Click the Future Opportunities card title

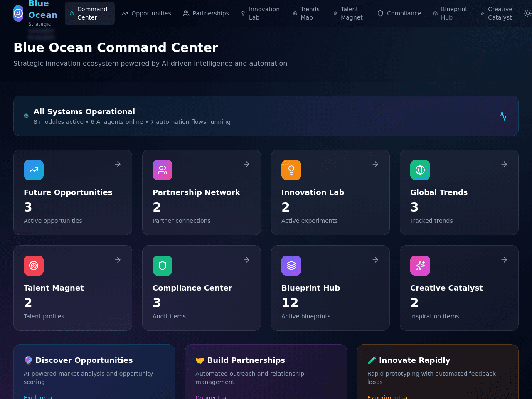pyautogui.click(x=68, y=192)
